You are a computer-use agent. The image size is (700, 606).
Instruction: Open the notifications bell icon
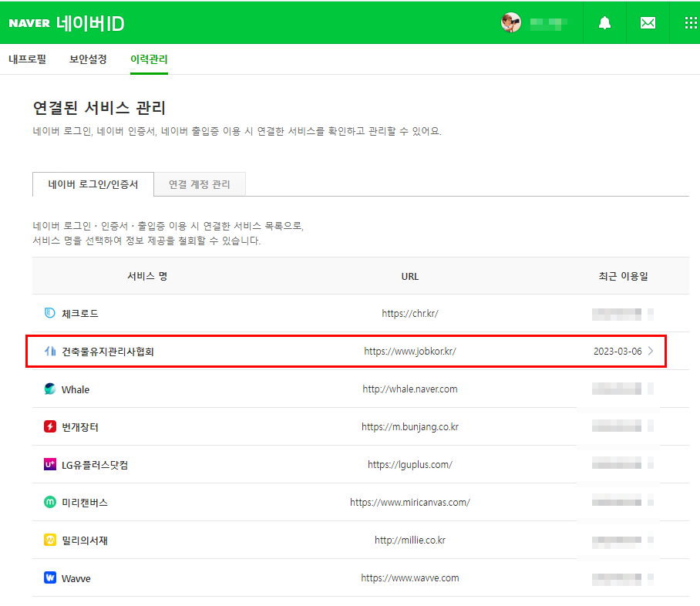click(604, 23)
